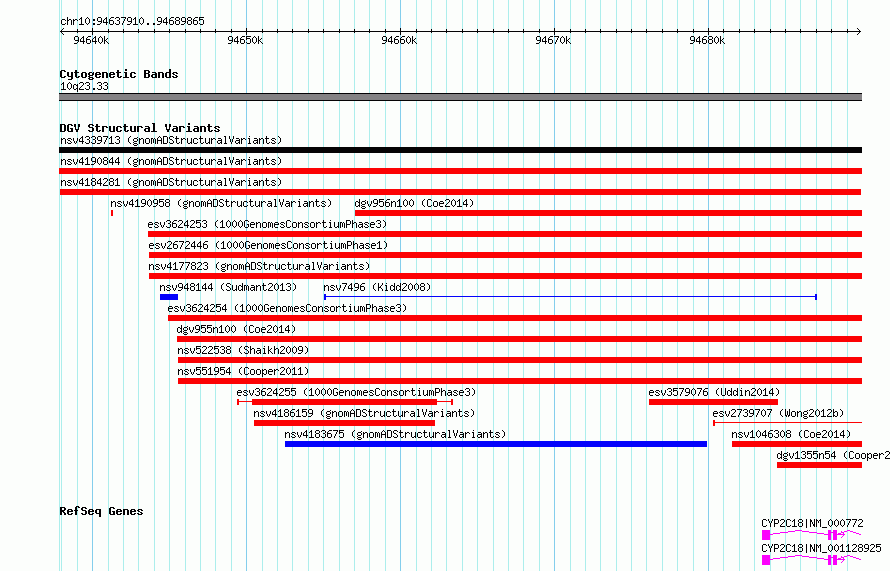The height and width of the screenshot is (571, 890).
Task: Select esv3624253 1000GenomesConsortiumPhase3 label
Action: (x=267, y=224)
